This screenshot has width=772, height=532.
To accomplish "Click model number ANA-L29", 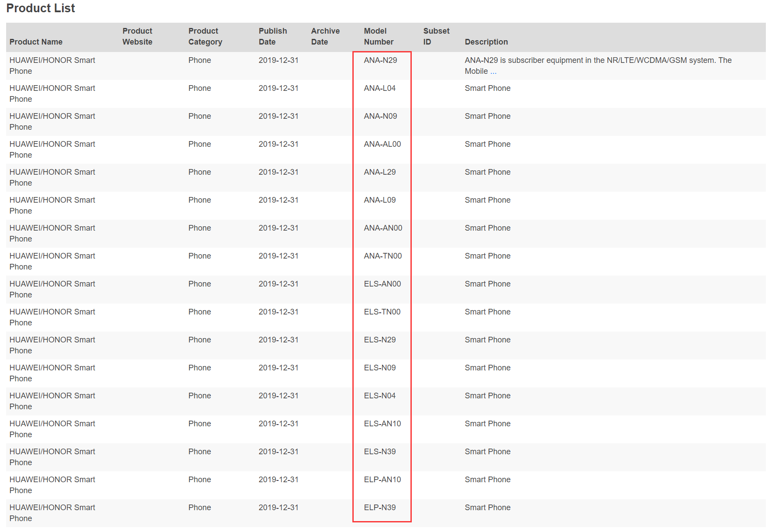I will 379,172.
